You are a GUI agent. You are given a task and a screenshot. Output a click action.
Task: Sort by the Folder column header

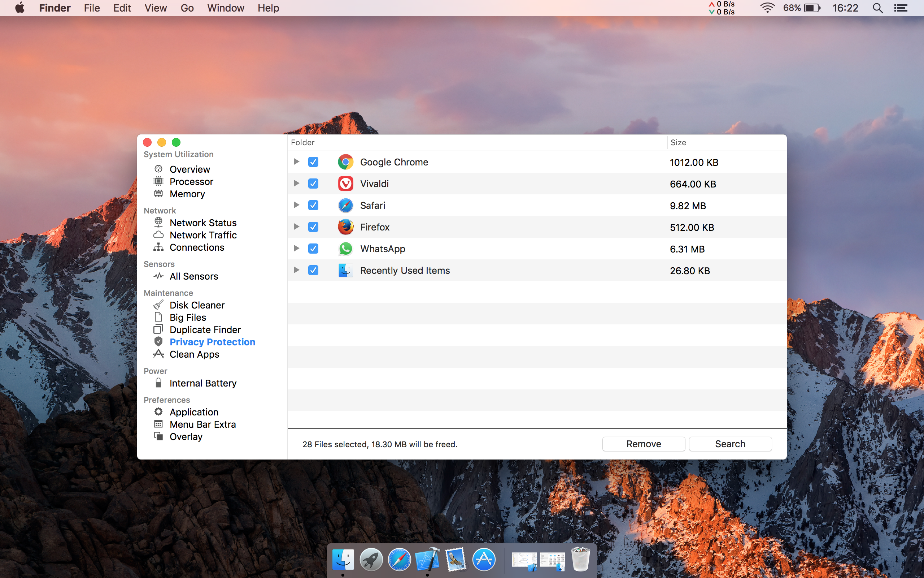coord(477,143)
